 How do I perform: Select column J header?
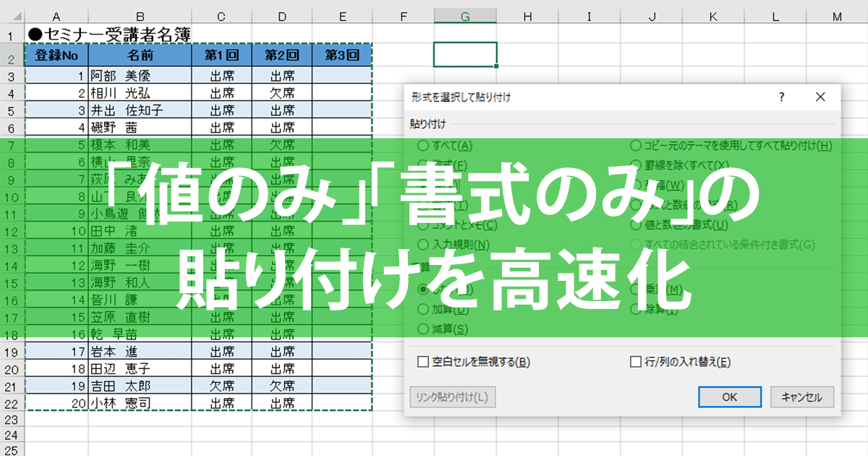[x=652, y=16]
